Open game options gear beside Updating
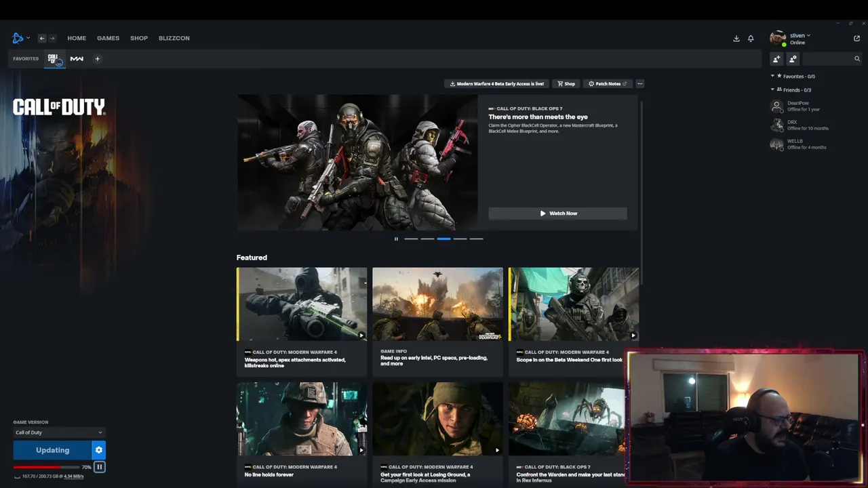Viewport: 868px width, 488px height. coord(99,450)
